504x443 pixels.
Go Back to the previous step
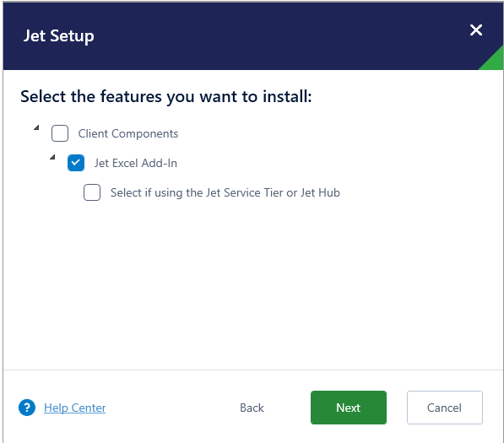(x=252, y=408)
